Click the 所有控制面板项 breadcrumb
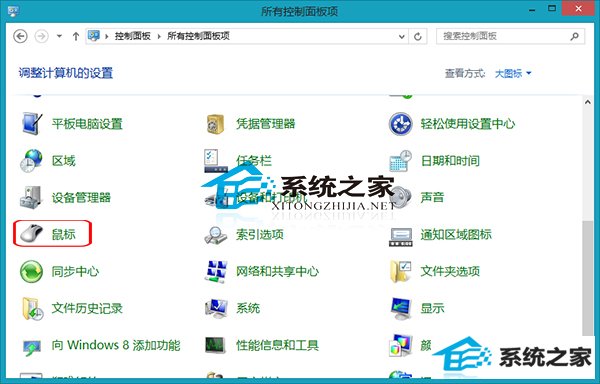The image size is (600, 384). pos(198,36)
